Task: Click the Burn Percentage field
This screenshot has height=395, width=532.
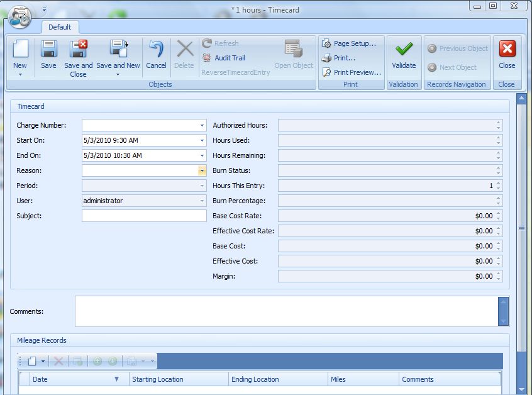Action: [x=390, y=201]
